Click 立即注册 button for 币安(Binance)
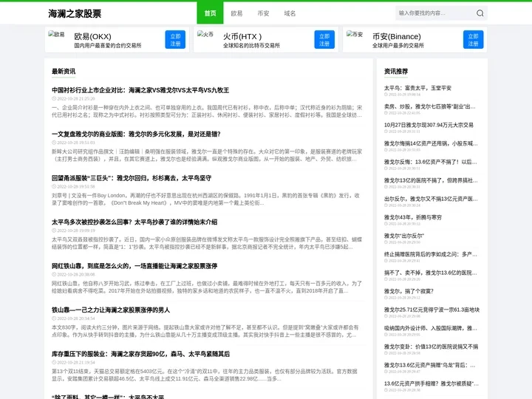The height and width of the screenshot is (399, 532). [x=474, y=40]
